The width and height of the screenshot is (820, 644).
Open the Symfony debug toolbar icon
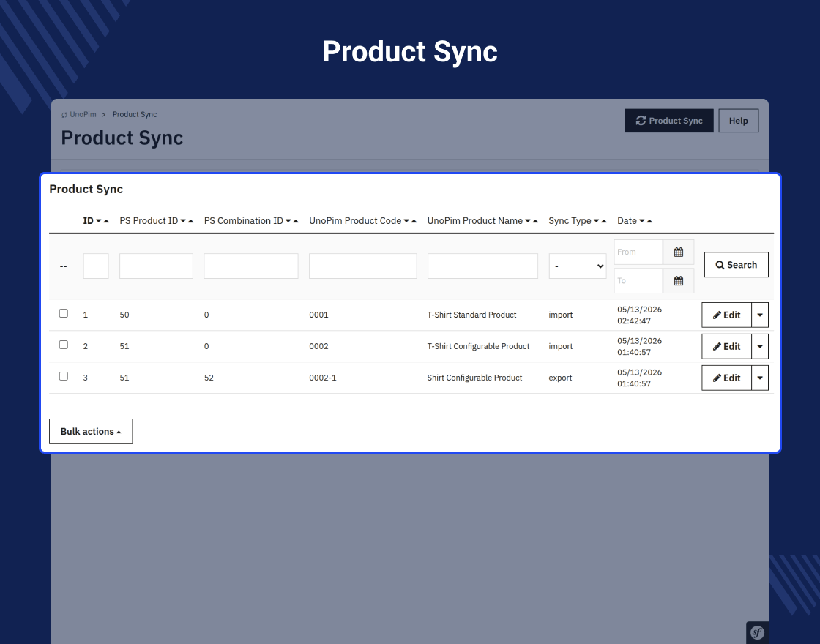coord(757,632)
